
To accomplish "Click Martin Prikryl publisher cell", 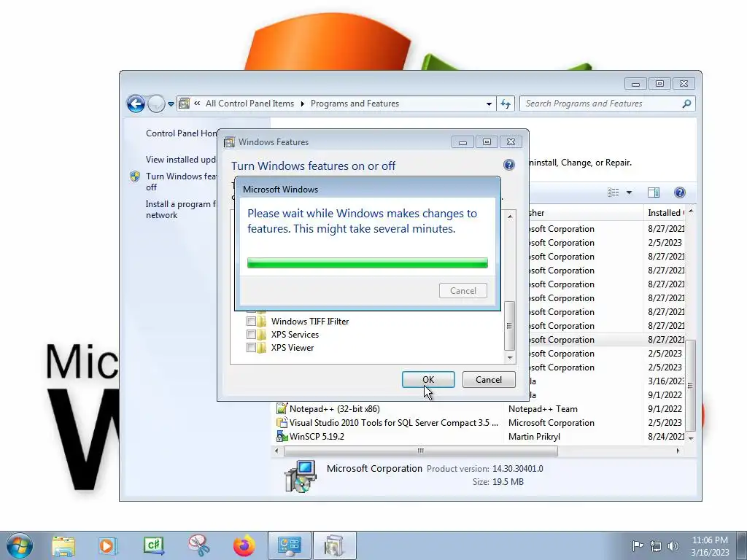I will [x=534, y=436].
